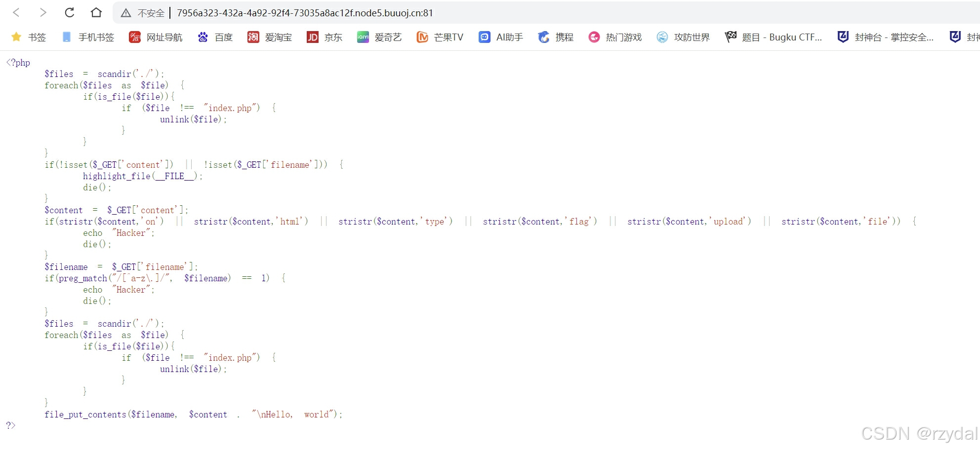The width and height of the screenshot is (980, 450).
Task: Click the opening <?php tag
Action: coord(18,62)
